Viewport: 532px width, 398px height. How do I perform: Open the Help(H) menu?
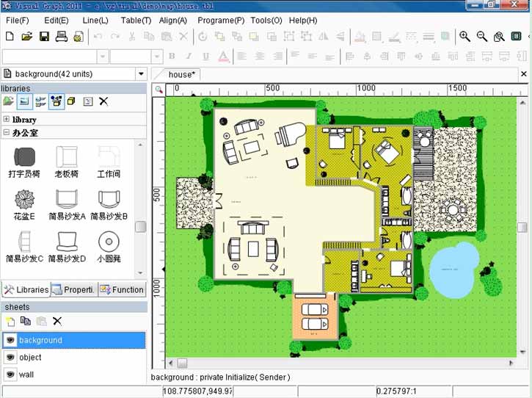click(x=303, y=21)
